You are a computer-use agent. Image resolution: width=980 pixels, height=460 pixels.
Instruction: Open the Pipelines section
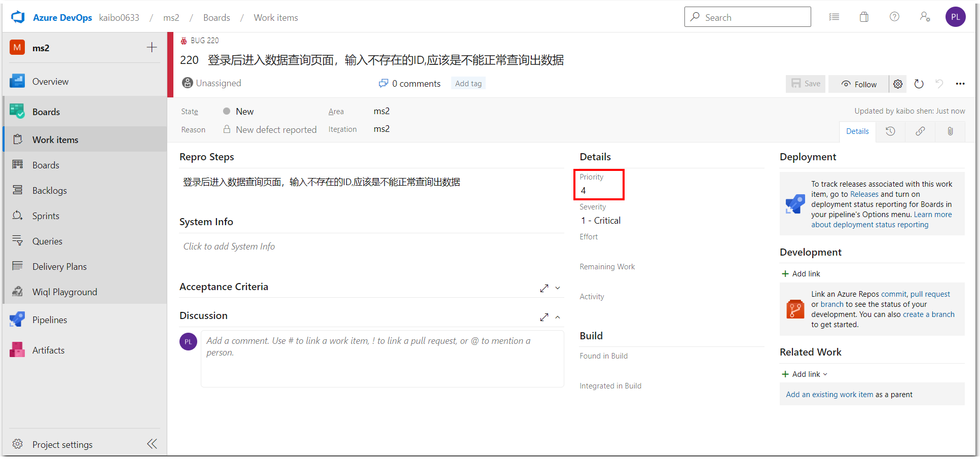point(50,320)
